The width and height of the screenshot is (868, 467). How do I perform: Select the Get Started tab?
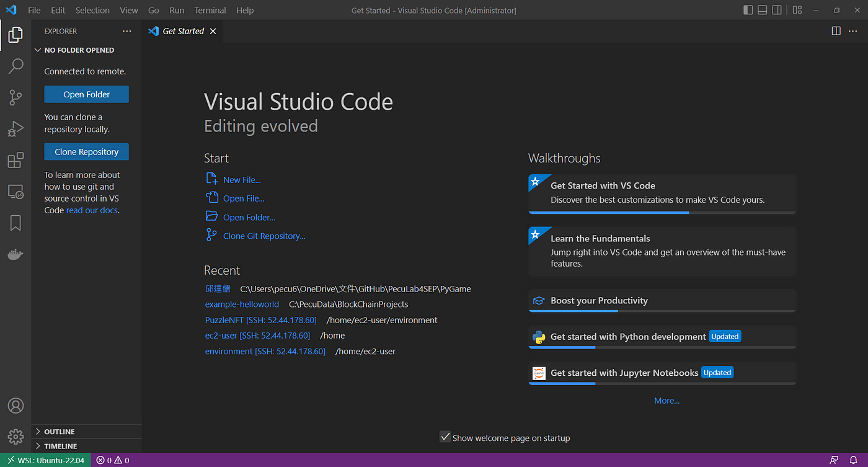pyautogui.click(x=183, y=31)
